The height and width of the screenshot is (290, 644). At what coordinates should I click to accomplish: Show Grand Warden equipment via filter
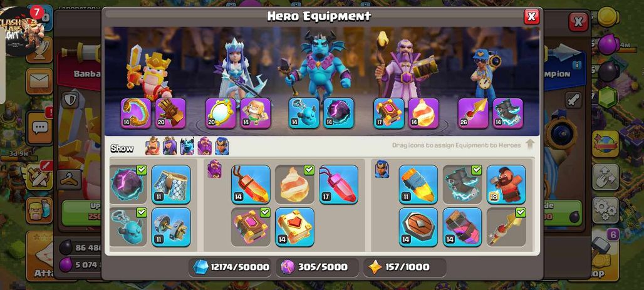204,146
